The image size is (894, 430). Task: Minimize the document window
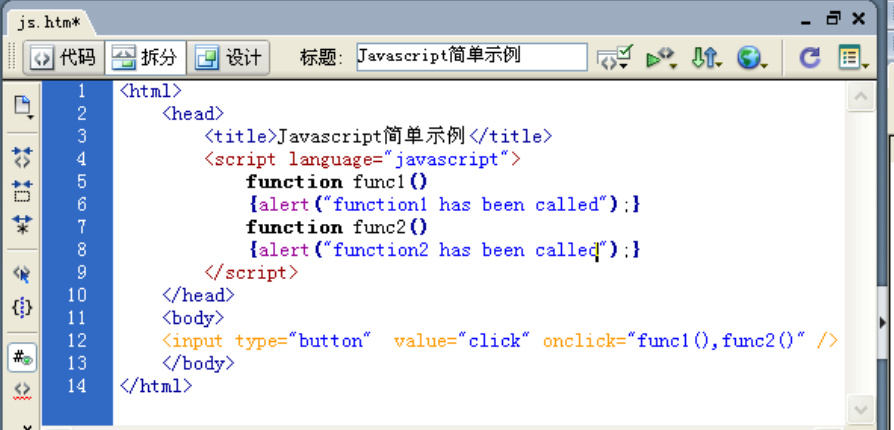point(806,22)
